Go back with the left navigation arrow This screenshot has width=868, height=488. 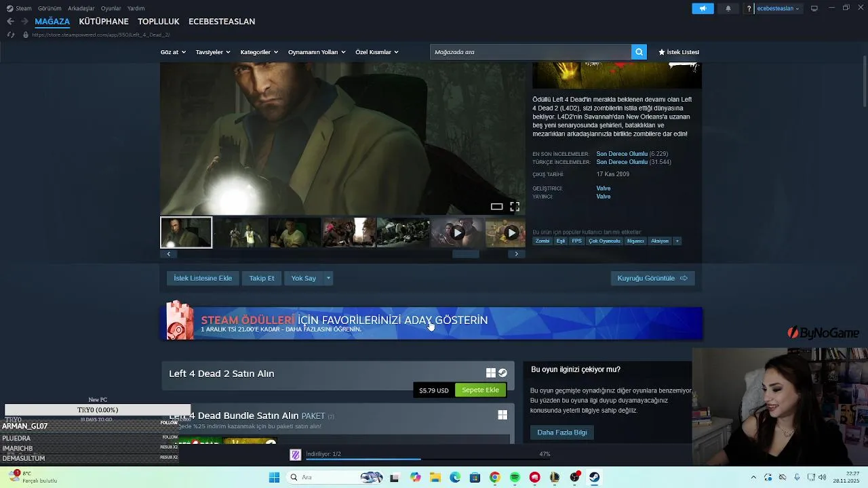(10, 21)
